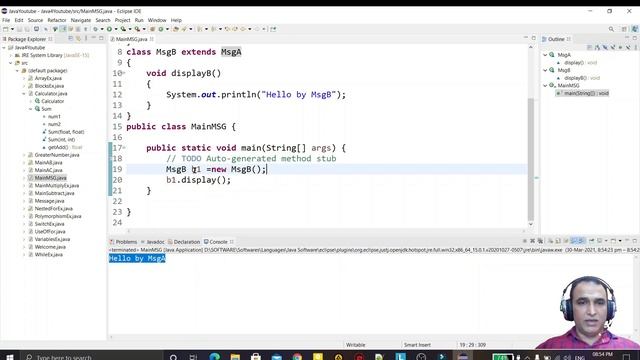Click the Debug bug icon in toolbar

95,29
